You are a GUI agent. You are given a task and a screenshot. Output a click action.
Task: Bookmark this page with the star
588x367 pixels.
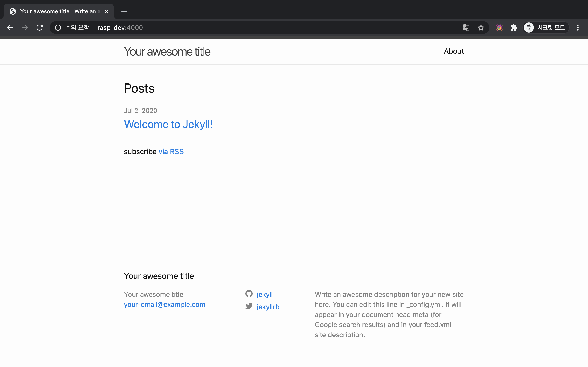(x=481, y=28)
